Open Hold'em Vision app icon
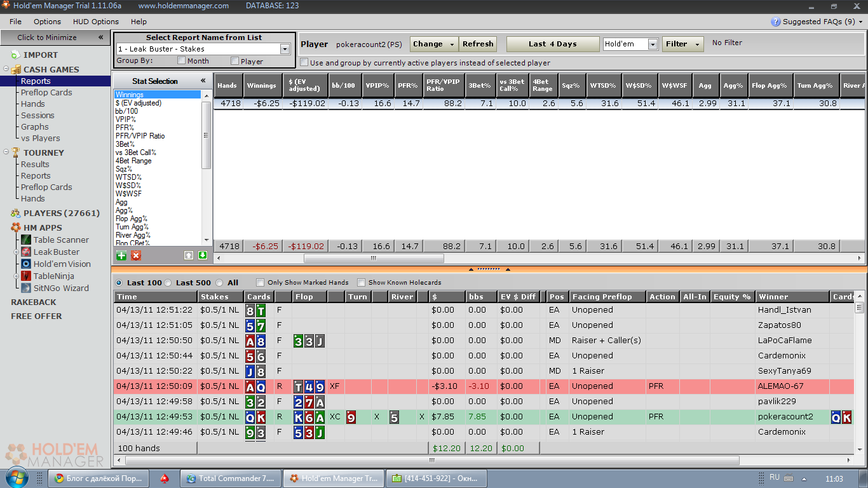This screenshot has height=488, width=868. [26, 264]
